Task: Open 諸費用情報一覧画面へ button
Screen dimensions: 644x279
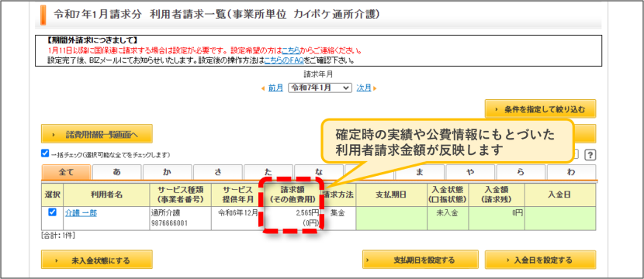Action: click(96, 134)
